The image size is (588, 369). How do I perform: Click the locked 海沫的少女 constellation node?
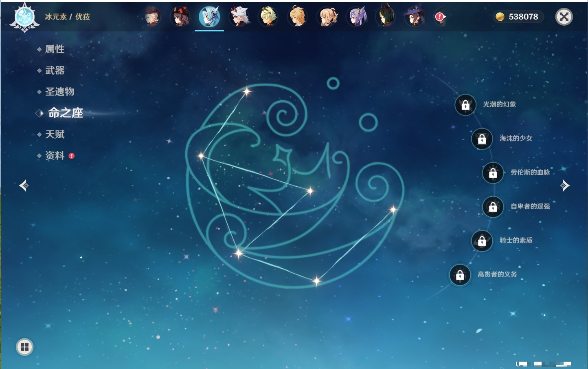[482, 139]
